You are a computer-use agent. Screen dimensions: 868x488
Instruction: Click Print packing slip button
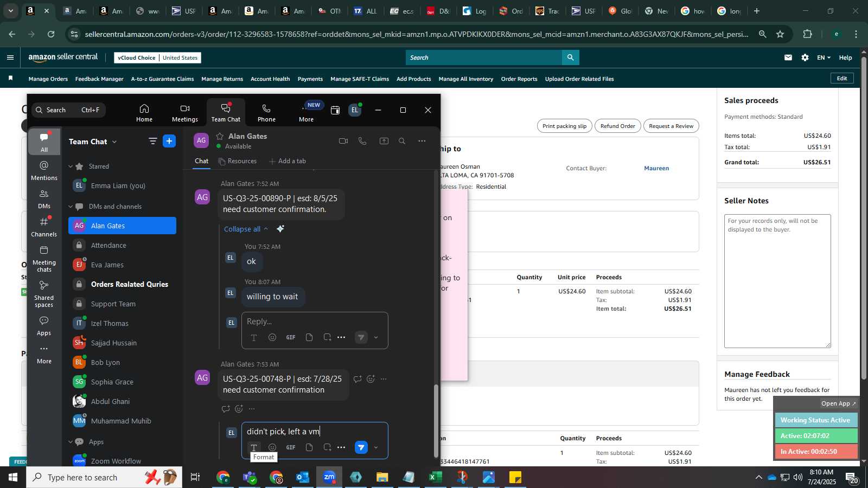pyautogui.click(x=564, y=126)
